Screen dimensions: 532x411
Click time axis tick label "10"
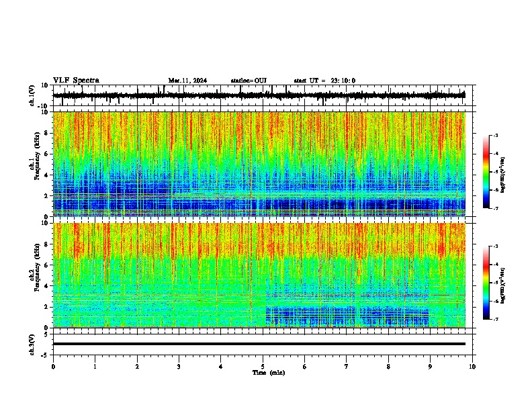click(x=472, y=367)
